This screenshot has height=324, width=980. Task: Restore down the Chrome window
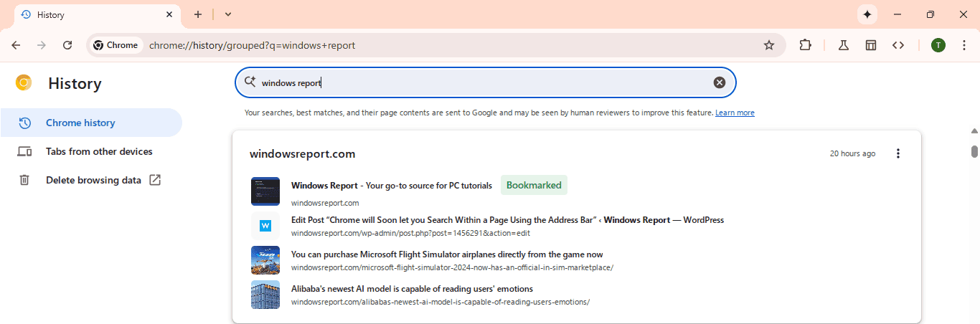pyautogui.click(x=930, y=14)
